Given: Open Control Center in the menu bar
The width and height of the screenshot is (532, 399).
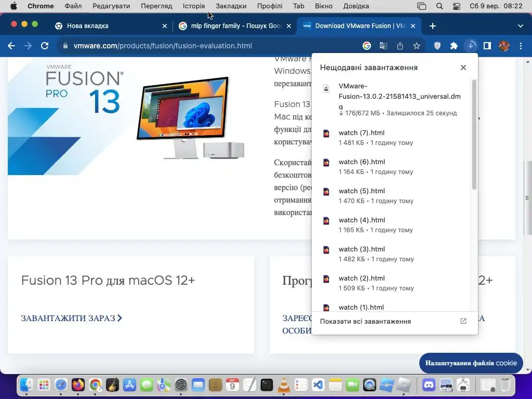Looking at the screenshot, I should 456,6.
